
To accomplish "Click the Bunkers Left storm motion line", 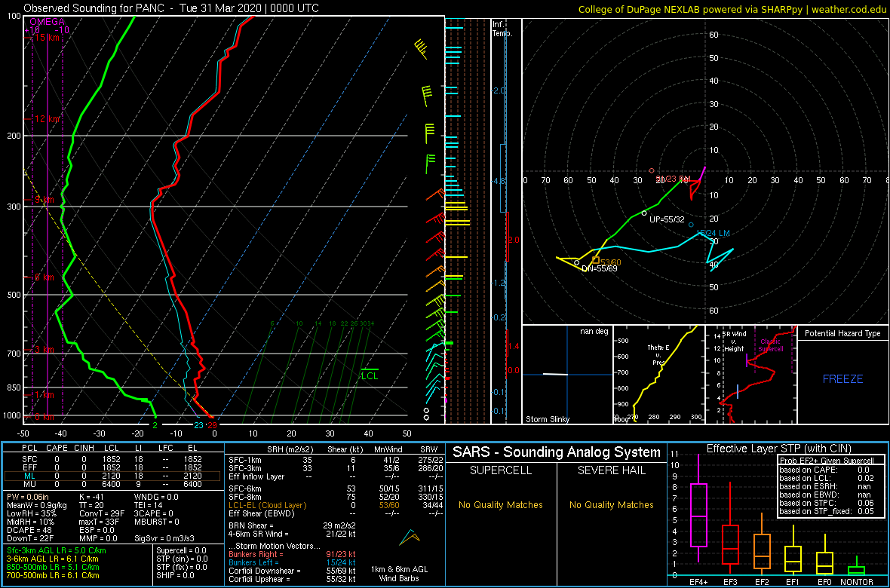I will pyautogui.click(x=293, y=562).
